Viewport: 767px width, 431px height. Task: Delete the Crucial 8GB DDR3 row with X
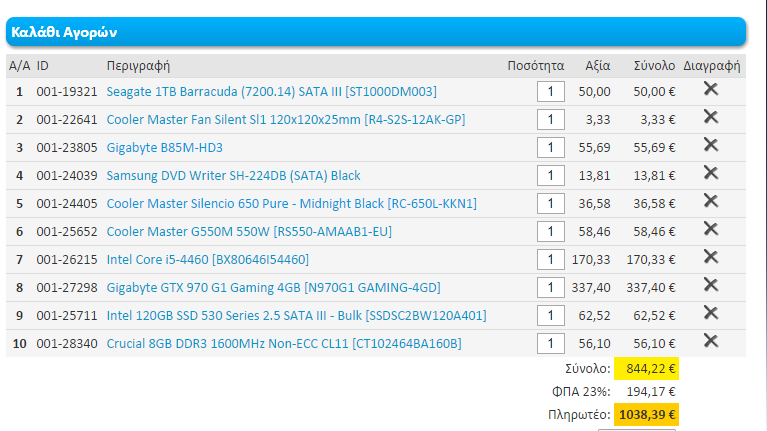(711, 341)
